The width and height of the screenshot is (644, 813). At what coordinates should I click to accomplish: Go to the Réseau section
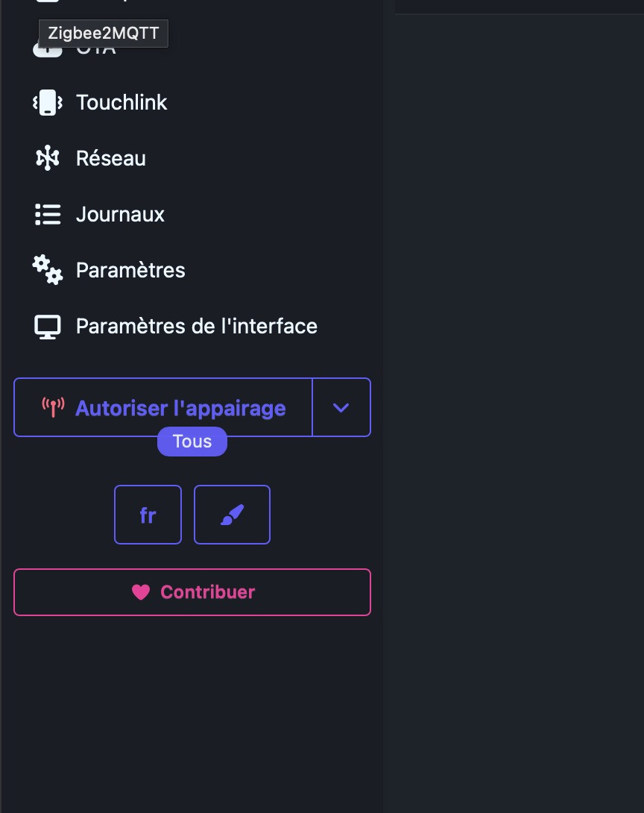click(111, 158)
